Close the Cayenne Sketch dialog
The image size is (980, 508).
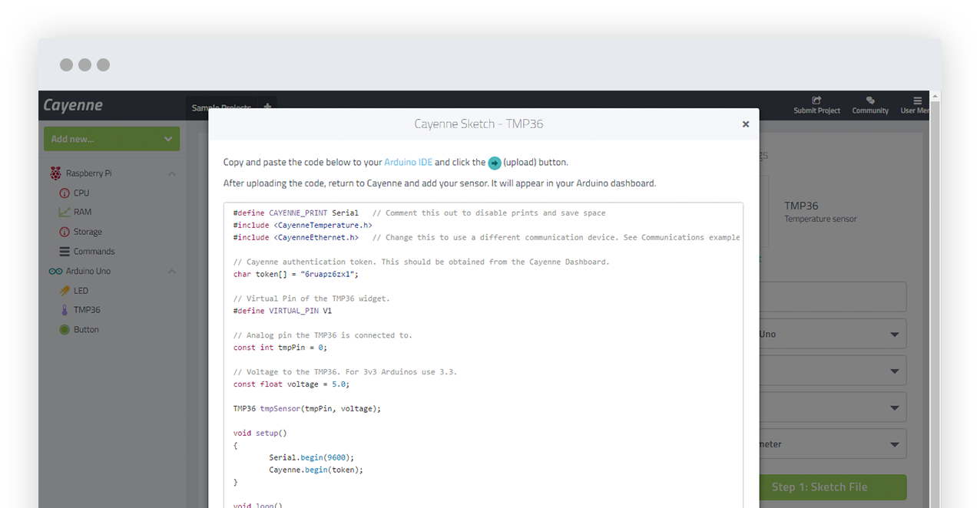pyautogui.click(x=745, y=124)
